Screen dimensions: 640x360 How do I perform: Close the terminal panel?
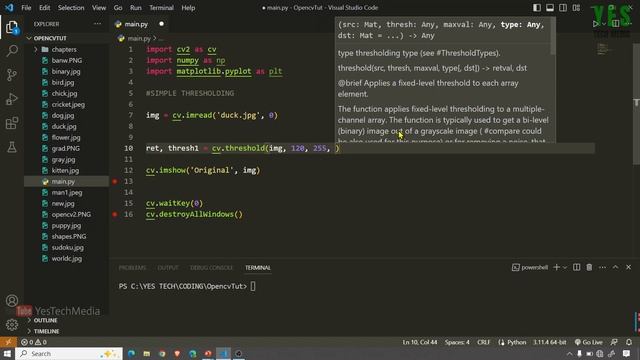(629, 267)
